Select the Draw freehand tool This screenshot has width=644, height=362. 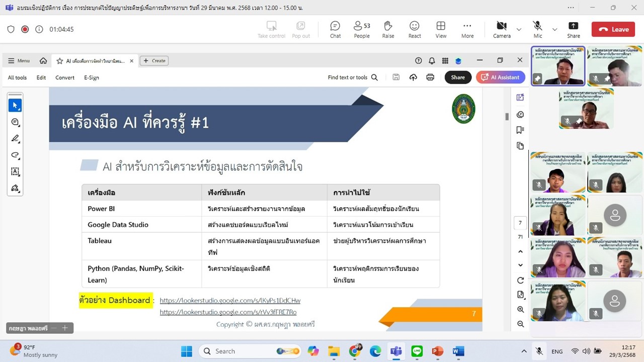[x=15, y=155]
